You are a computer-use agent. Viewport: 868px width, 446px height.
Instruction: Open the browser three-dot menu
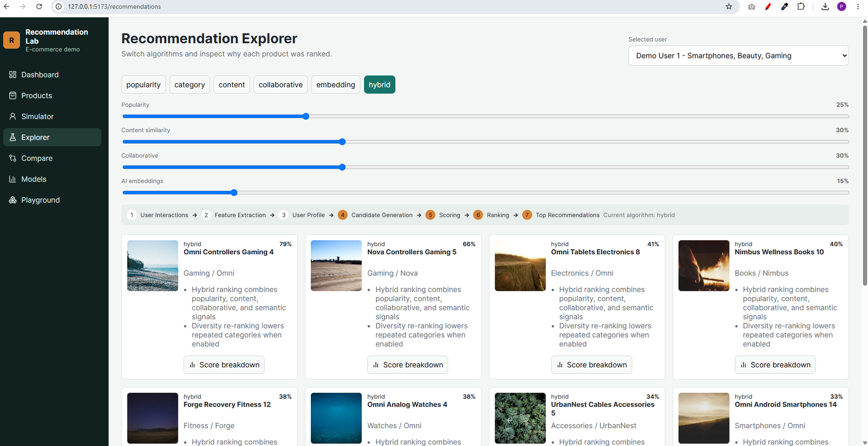(858, 7)
